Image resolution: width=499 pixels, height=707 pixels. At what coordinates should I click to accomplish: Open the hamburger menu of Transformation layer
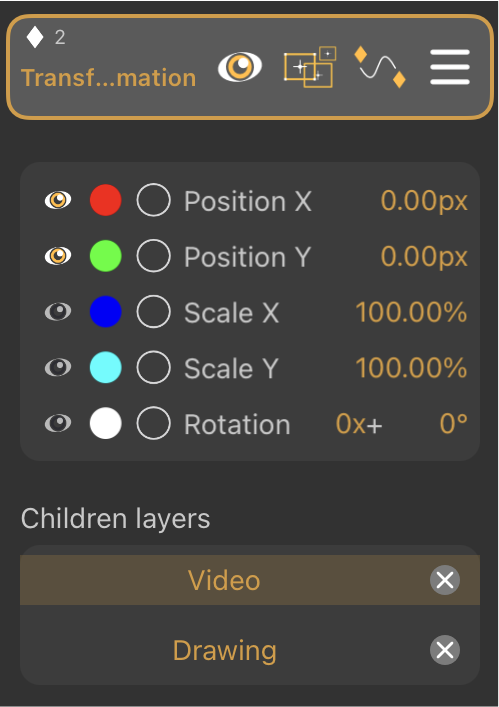[450, 67]
